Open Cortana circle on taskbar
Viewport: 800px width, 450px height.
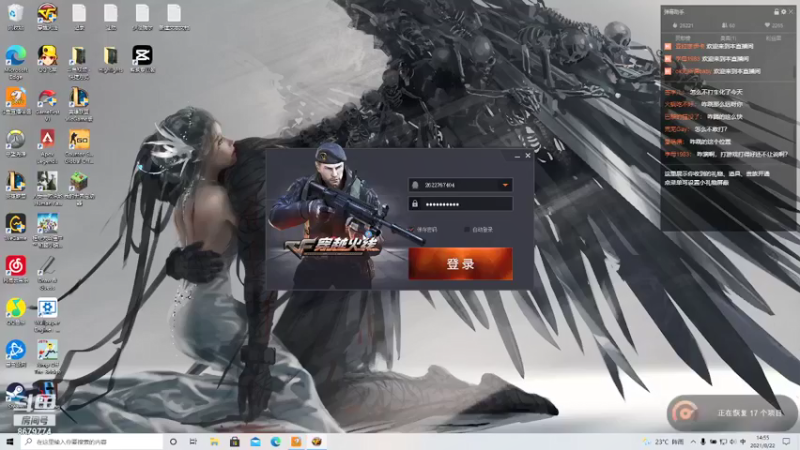(x=173, y=441)
